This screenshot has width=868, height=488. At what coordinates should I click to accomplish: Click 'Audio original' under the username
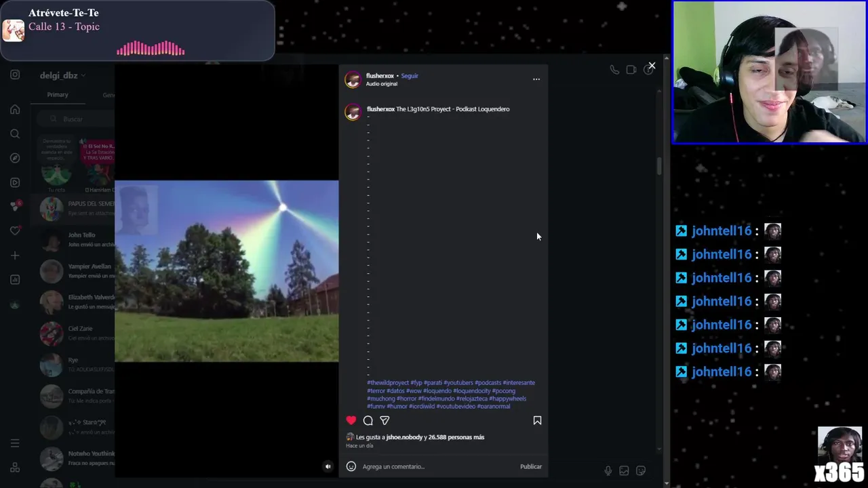(x=382, y=84)
